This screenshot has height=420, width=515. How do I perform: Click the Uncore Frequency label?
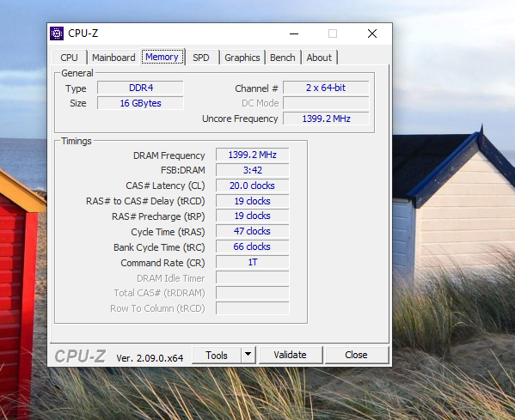click(240, 119)
